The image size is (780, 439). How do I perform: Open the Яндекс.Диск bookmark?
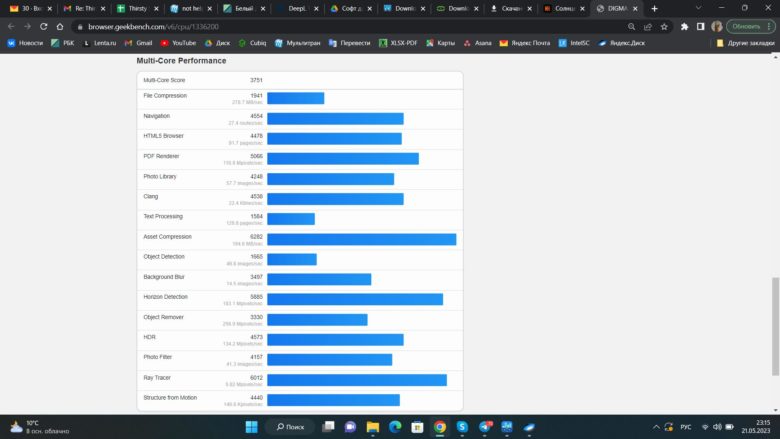622,43
